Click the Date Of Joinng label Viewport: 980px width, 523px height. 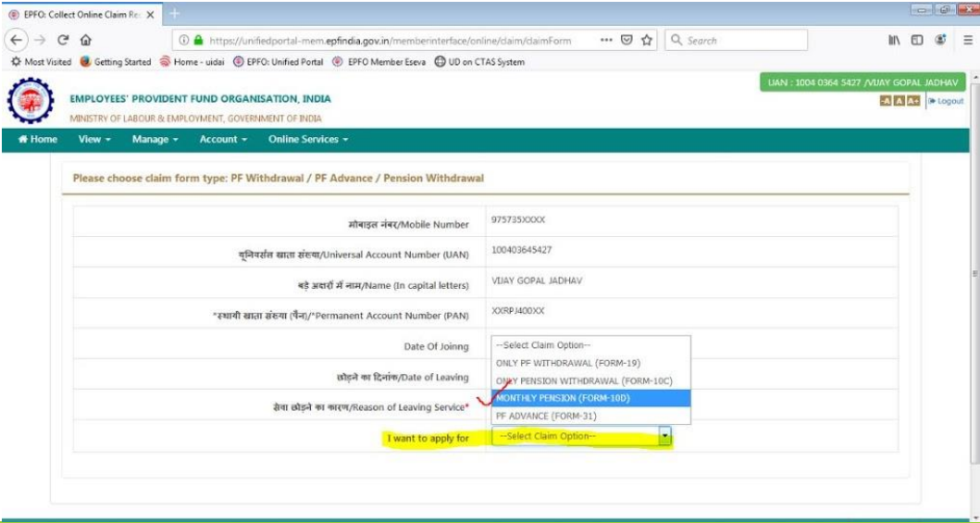coord(436,346)
